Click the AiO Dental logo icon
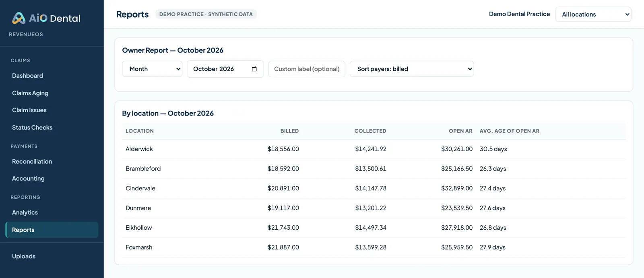Screen dimensions: 644x278 point(19,18)
